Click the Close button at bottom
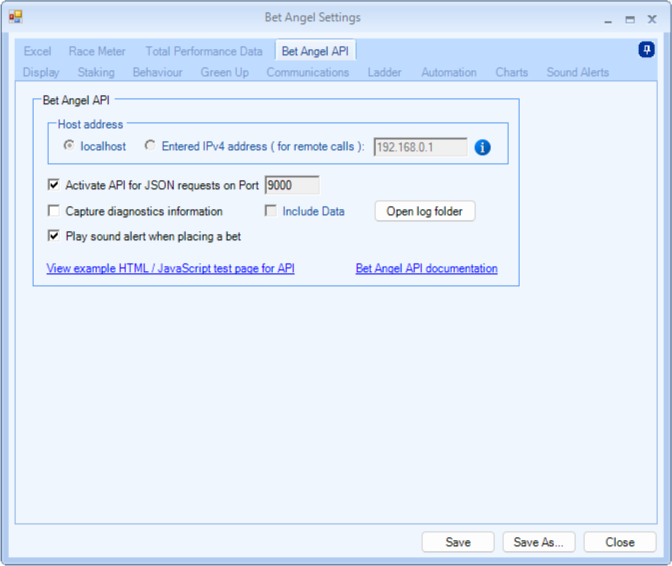 coord(620,542)
